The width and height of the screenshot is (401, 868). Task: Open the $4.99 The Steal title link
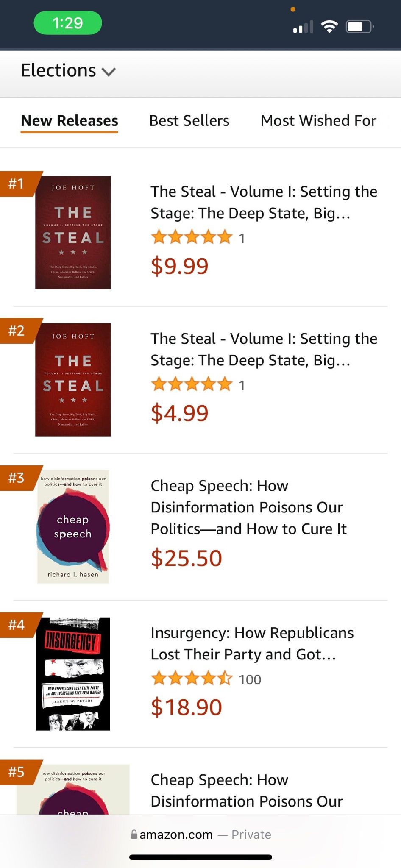point(264,349)
